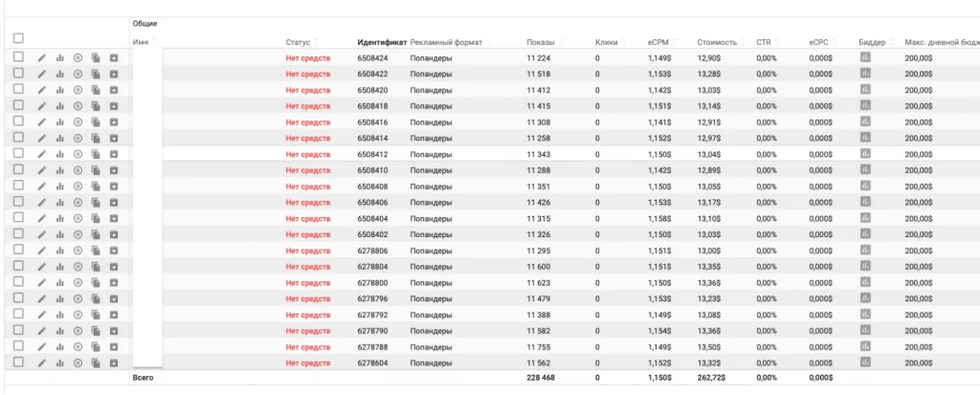
Task: Copy campaign 6278796
Action: (x=96, y=298)
